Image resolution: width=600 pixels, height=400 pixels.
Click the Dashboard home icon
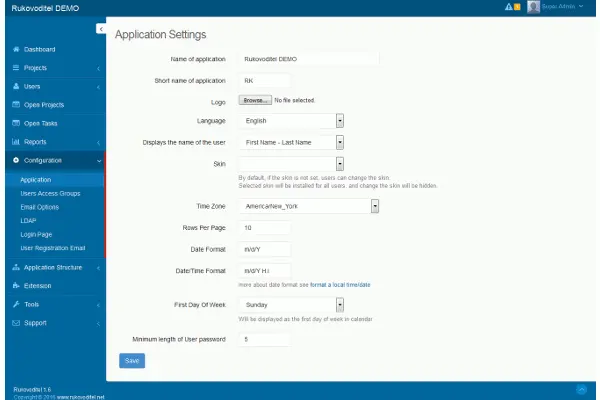point(16,49)
